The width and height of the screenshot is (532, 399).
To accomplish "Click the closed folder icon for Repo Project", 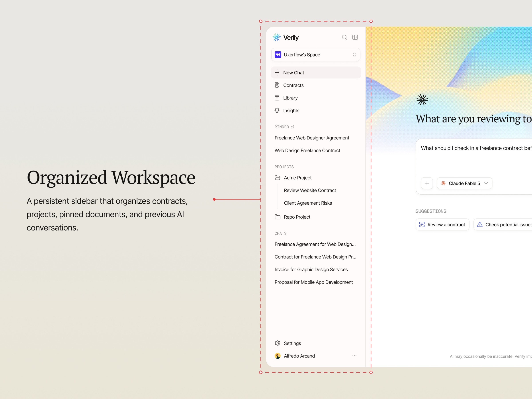I will (278, 217).
